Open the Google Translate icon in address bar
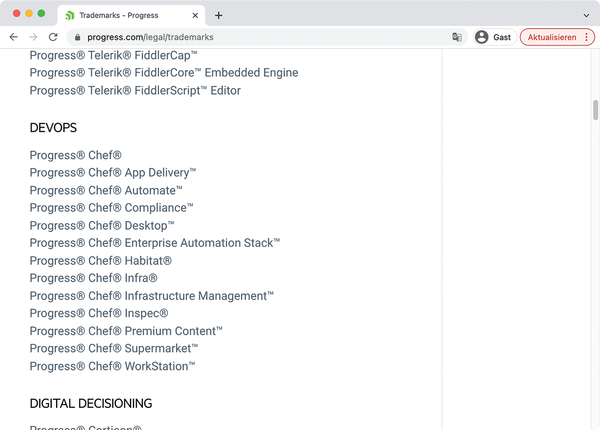 [x=457, y=37]
